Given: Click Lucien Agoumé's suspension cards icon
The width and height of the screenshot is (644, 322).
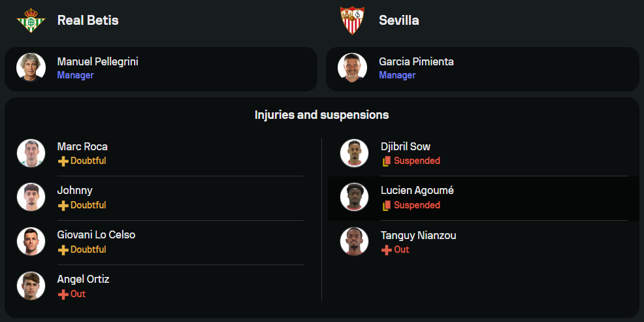Looking at the screenshot, I should pyautogui.click(x=386, y=205).
